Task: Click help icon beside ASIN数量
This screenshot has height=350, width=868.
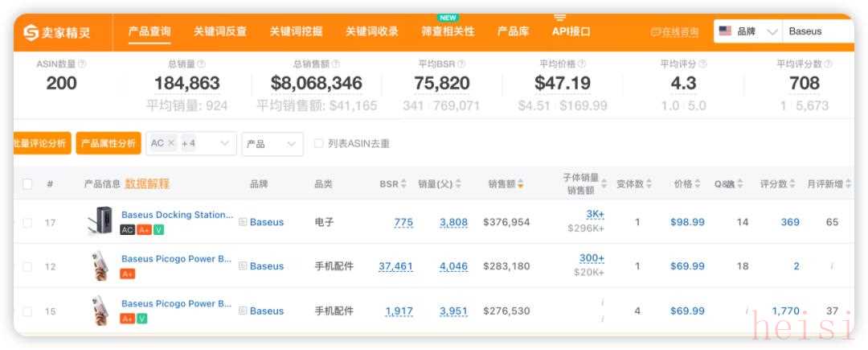Action: 82,64
